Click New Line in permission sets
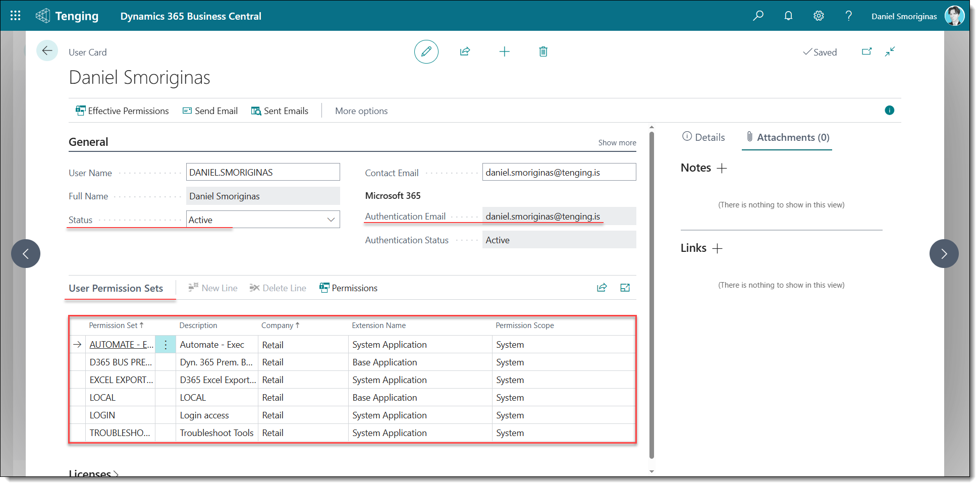The height and width of the screenshot is (487, 980). click(213, 288)
